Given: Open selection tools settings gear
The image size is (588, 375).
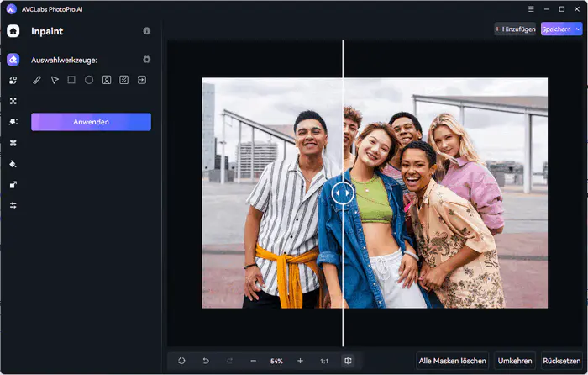Looking at the screenshot, I should [147, 60].
